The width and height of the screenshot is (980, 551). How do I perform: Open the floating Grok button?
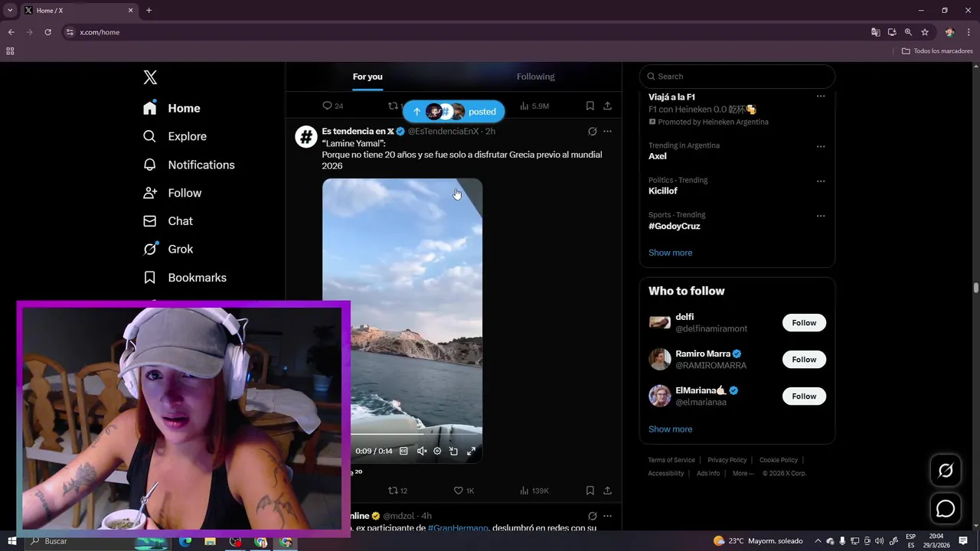946,471
